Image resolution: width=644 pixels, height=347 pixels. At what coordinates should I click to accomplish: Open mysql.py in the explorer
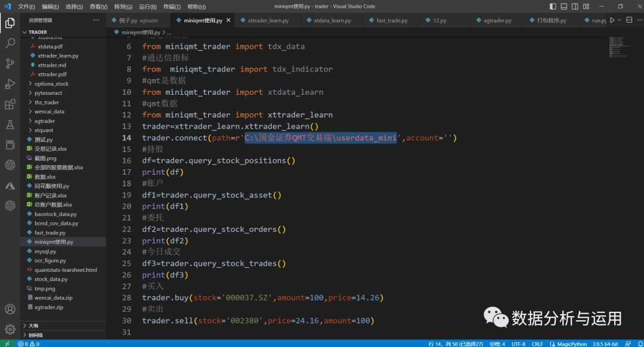(x=45, y=252)
